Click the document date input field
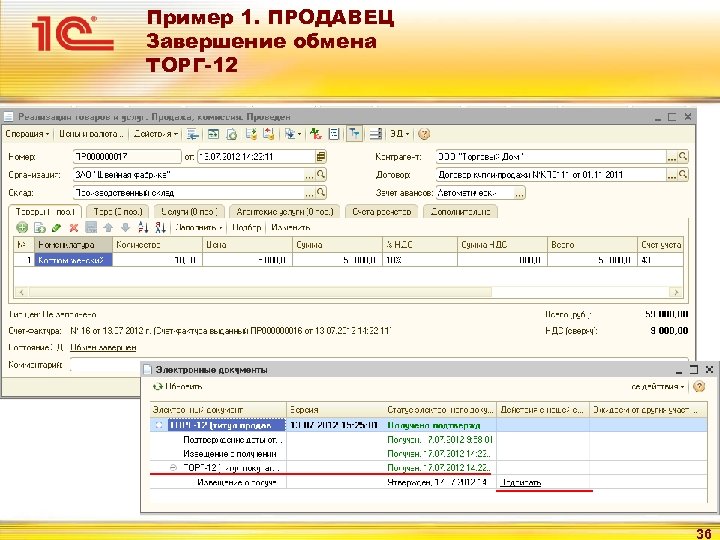Image resolution: width=720 pixels, height=540 pixels. click(x=256, y=157)
